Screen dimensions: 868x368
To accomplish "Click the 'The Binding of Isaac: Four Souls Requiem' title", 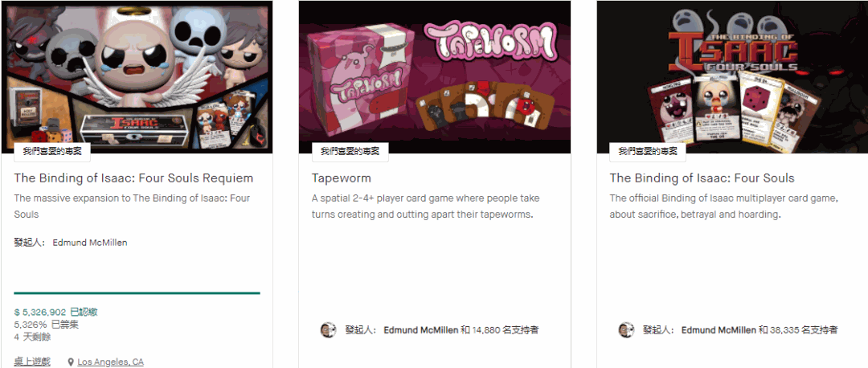I will [133, 178].
